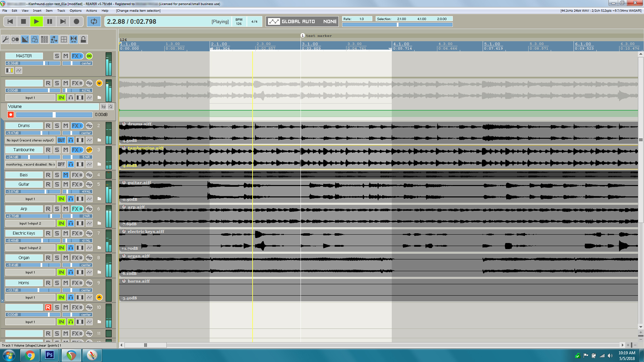Viewport: 644px width, 362px height.
Task: Open Input 1+Input 2 selector on Arp
Action: [x=30, y=224]
